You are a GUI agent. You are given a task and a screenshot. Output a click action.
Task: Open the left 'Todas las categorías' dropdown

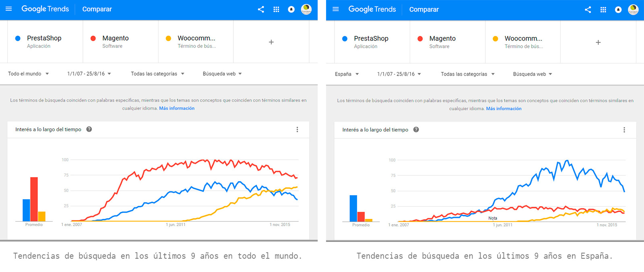157,74
